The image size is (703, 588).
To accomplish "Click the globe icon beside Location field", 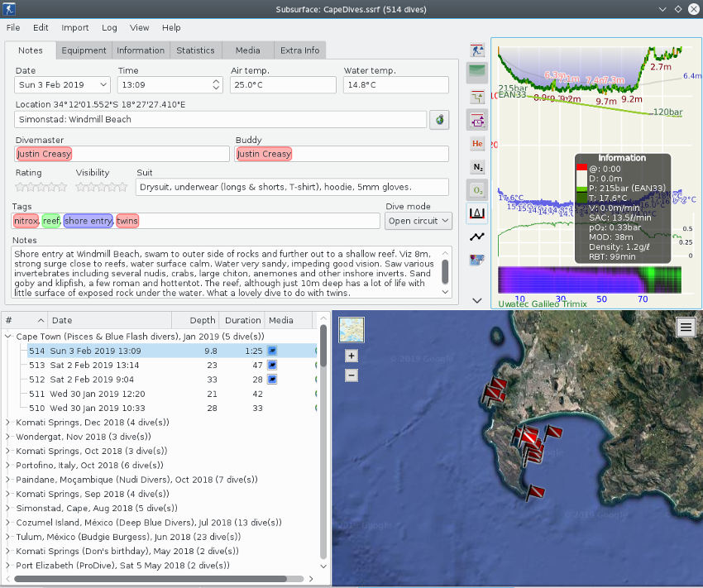I will coord(440,120).
